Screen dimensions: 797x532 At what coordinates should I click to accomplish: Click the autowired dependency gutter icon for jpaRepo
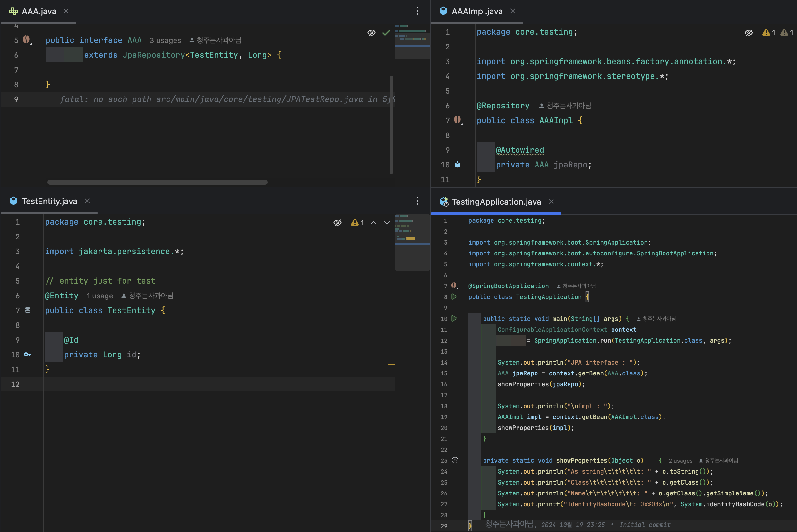[457, 165]
